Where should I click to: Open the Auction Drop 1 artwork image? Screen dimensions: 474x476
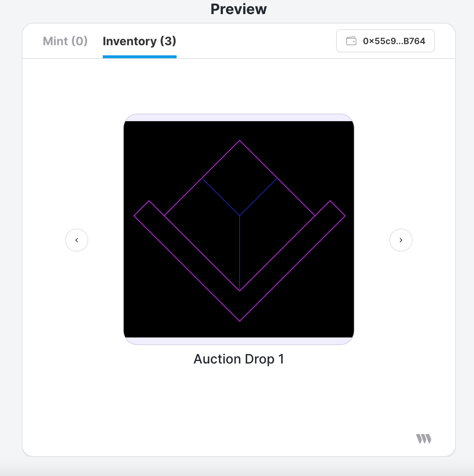[x=239, y=229]
